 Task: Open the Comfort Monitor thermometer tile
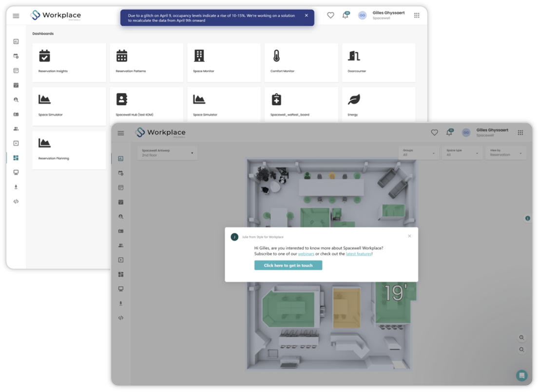pos(301,62)
